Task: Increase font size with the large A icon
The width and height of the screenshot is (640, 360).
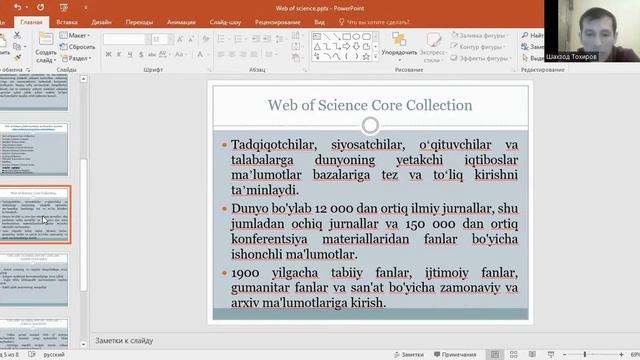Action: pyautogui.click(x=180, y=39)
